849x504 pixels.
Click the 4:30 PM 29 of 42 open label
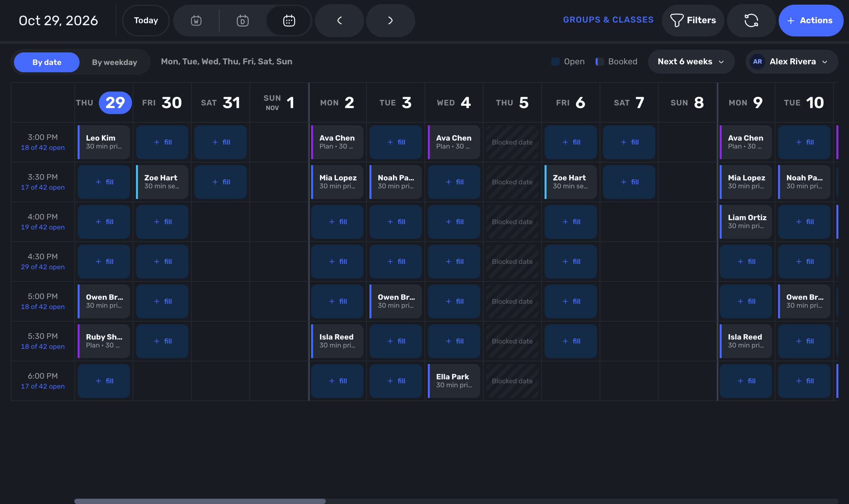[x=43, y=267]
